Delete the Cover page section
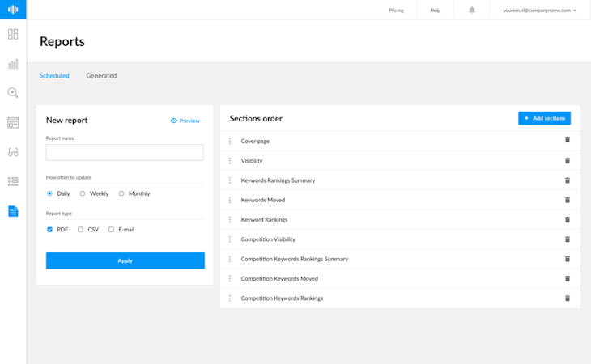This screenshot has width=591, height=364. click(x=568, y=141)
